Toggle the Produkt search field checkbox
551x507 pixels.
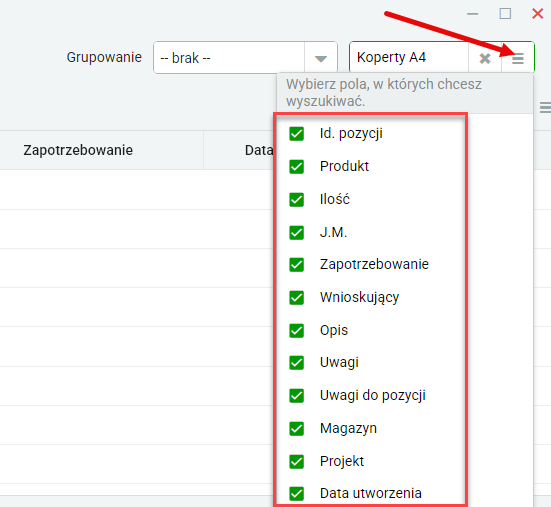(297, 167)
